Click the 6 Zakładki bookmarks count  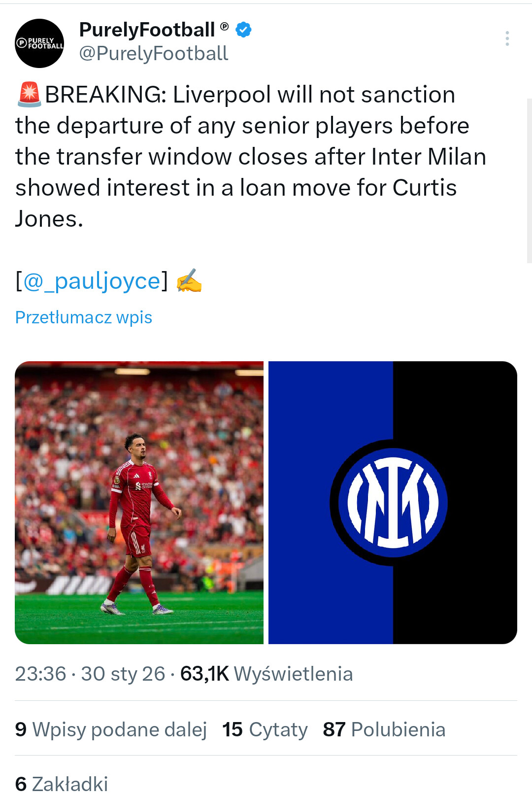point(62,784)
